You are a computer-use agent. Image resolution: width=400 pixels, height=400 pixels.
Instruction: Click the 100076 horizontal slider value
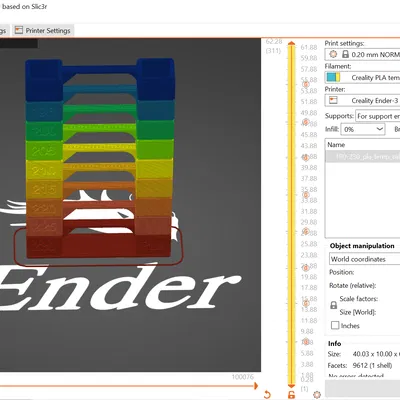tap(243, 377)
